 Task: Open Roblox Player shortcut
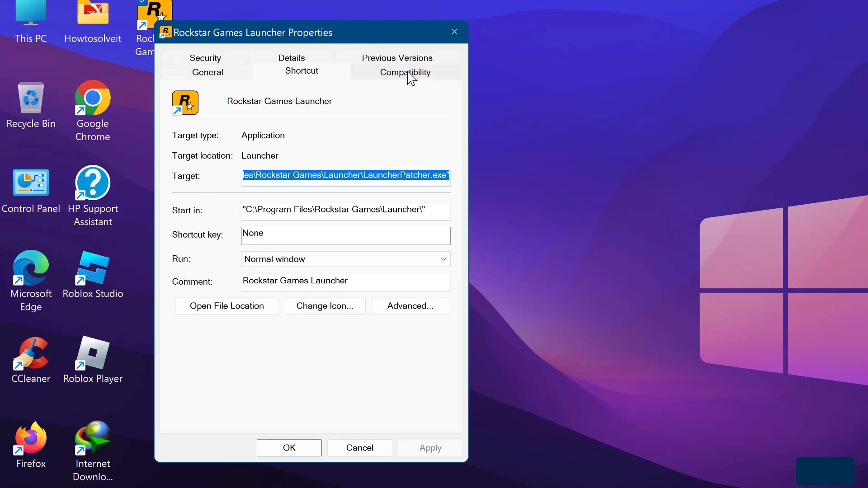pos(93,360)
